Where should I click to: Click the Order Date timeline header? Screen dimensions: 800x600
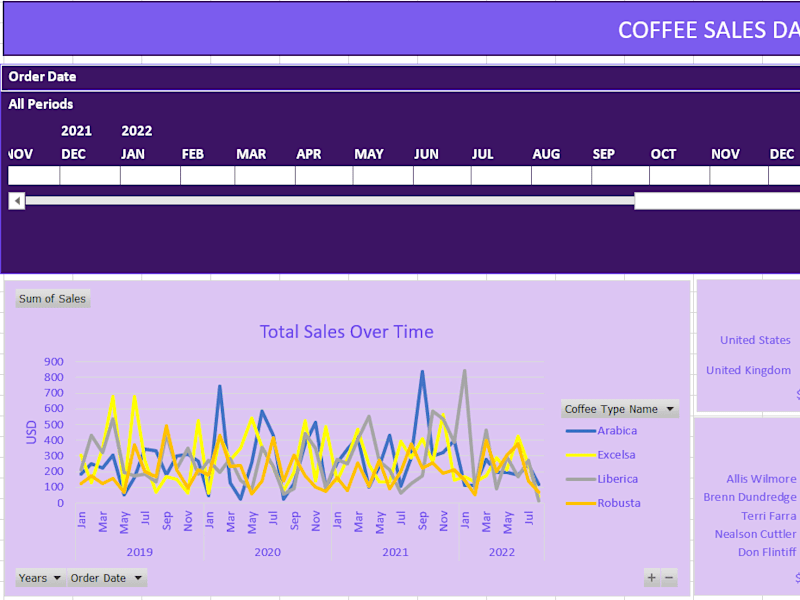(x=42, y=77)
